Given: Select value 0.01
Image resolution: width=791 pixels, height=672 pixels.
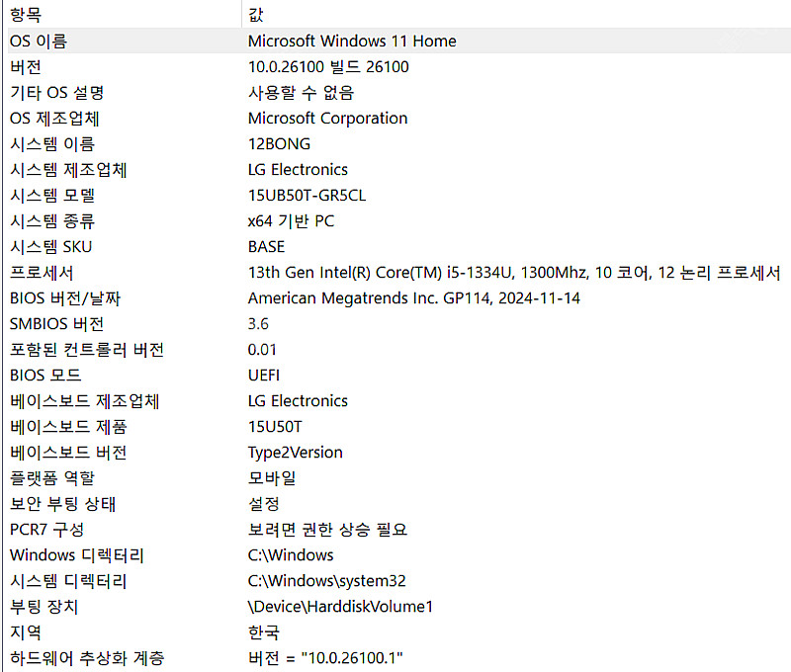Looking at the screenshot, I should 262,350.
